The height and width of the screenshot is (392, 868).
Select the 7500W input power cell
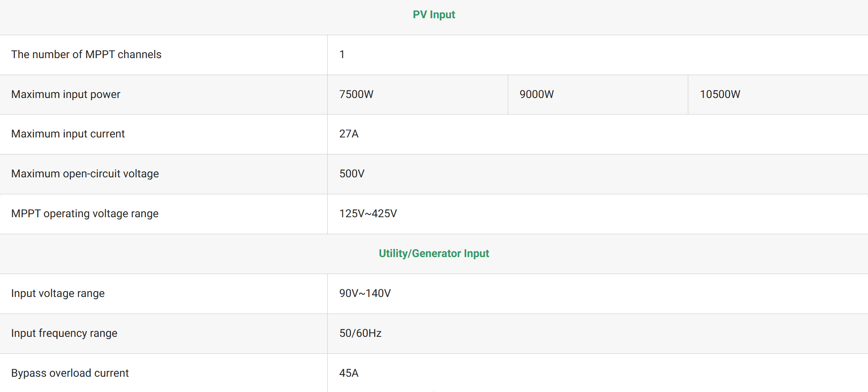tap(356, 95)
